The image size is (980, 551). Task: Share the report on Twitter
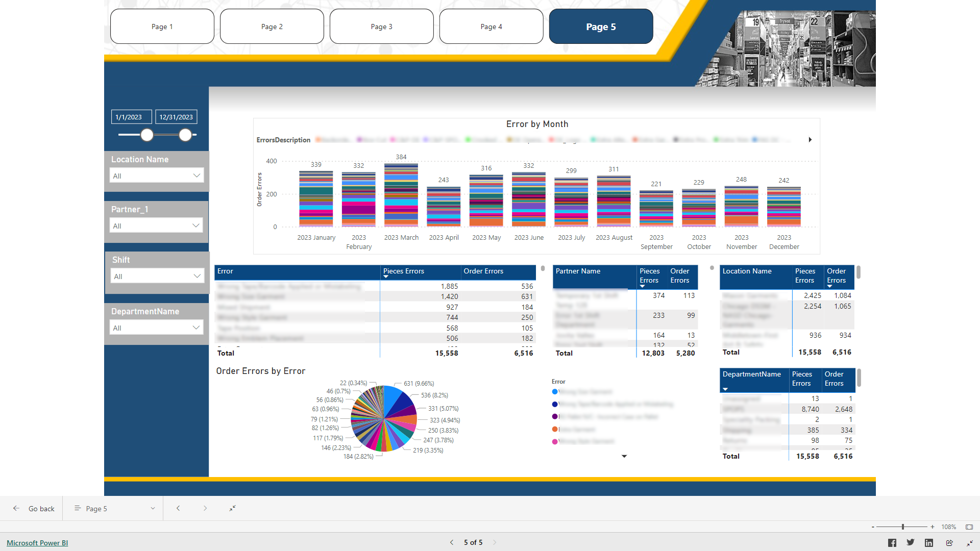(x=911, y=542)
